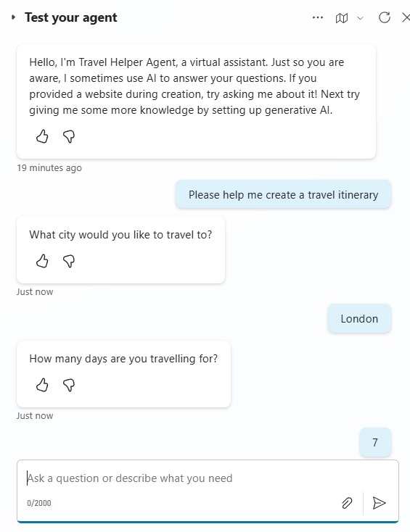Click the 'Test your agent' panel title
The image size is (410, 532).
71,17
